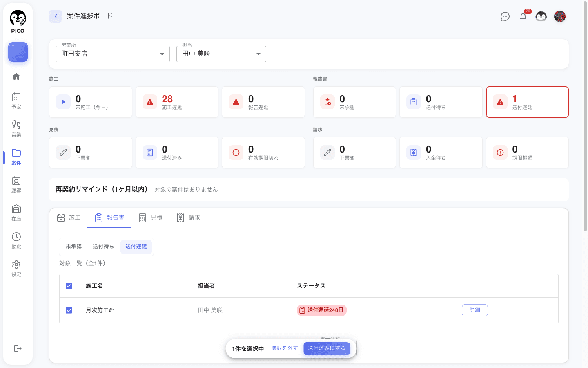Open the 営業所 町田支店 dropdown
588x368 pixels.
tap(113, 54)
